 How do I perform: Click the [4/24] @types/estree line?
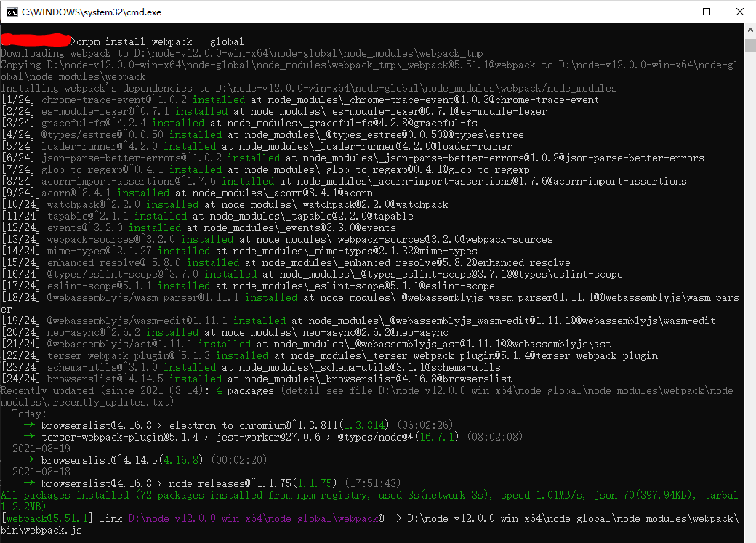tap(262, 134)
